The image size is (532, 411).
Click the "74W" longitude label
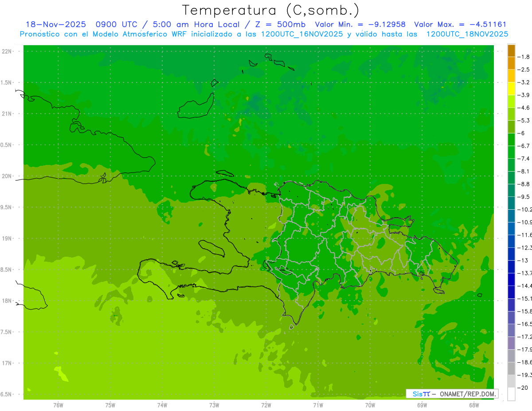click(162, 405)
